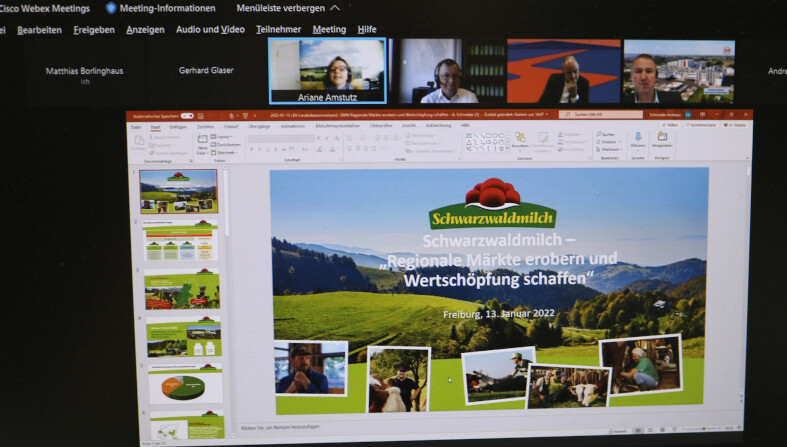Open the Teilnehmer menu in Webex

278,30
